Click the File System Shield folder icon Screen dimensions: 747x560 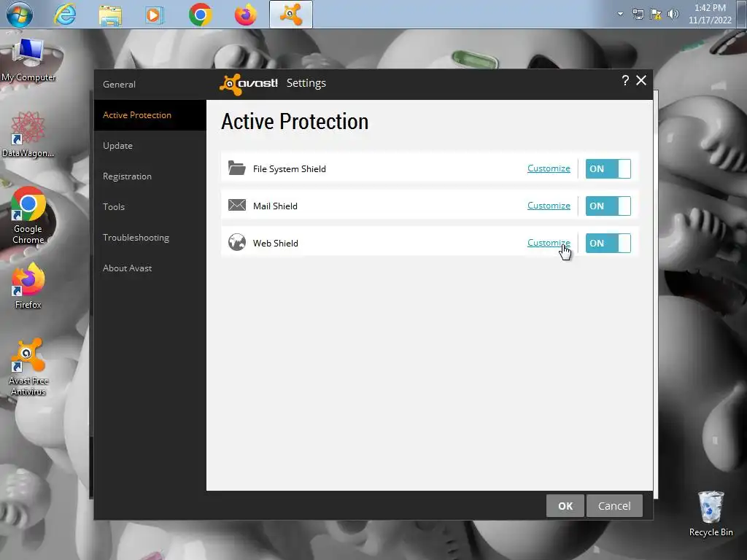click(237, 168)
